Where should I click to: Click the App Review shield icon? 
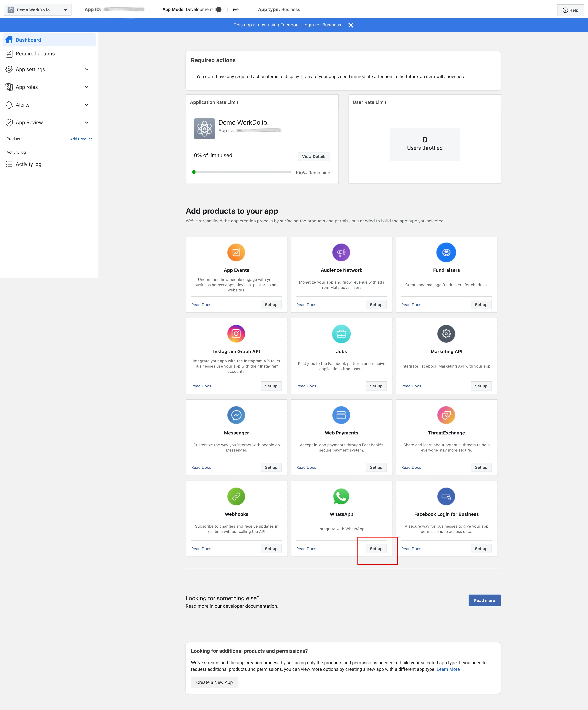click(9, 122)
